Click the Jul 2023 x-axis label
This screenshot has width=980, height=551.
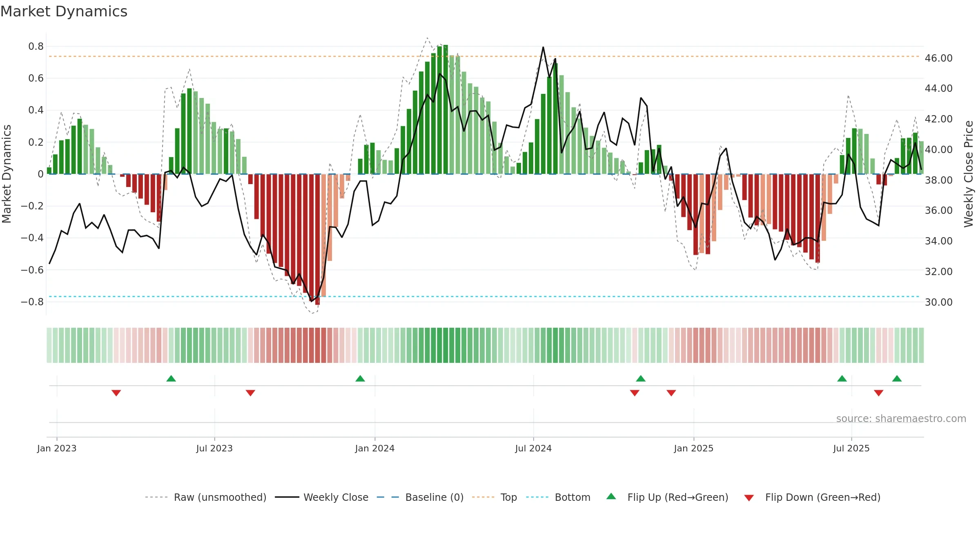[214, 448]
